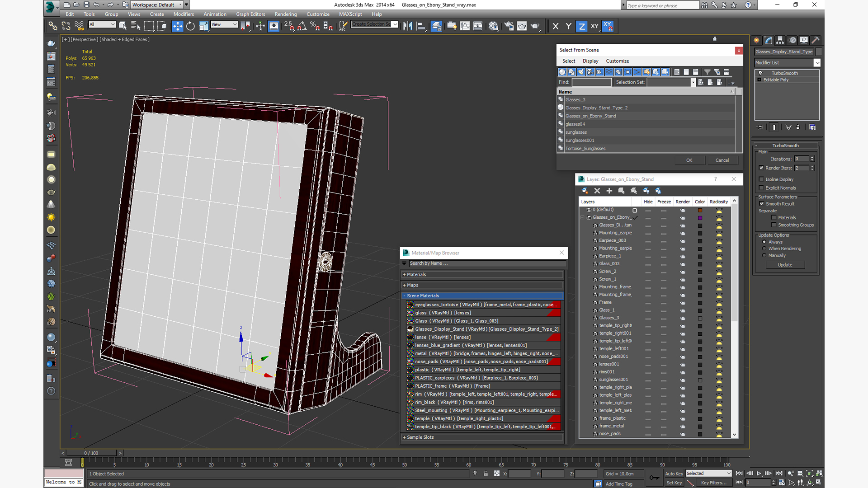The width and height of the screenshot is (868, 488).
Task: Toggle Display Cameras filter in Select From Scene
Action: pos(590,72)
